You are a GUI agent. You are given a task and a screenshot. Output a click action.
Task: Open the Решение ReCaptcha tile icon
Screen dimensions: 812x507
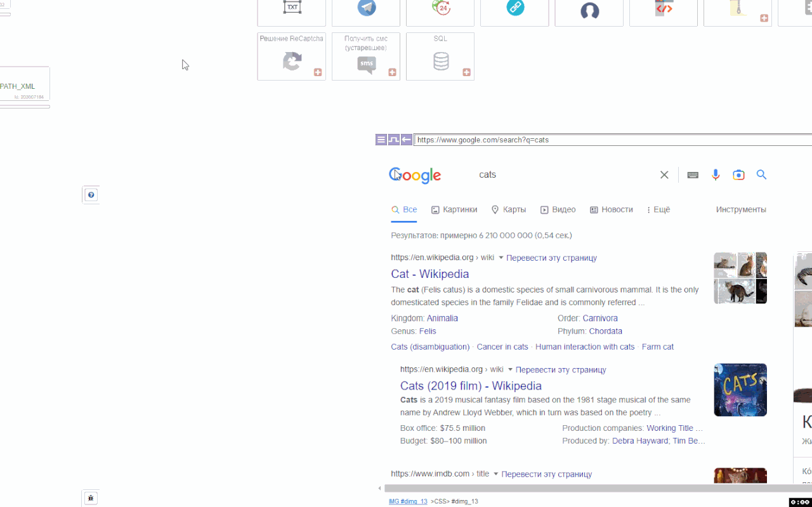pyautogui.click(x=292, y=62)
